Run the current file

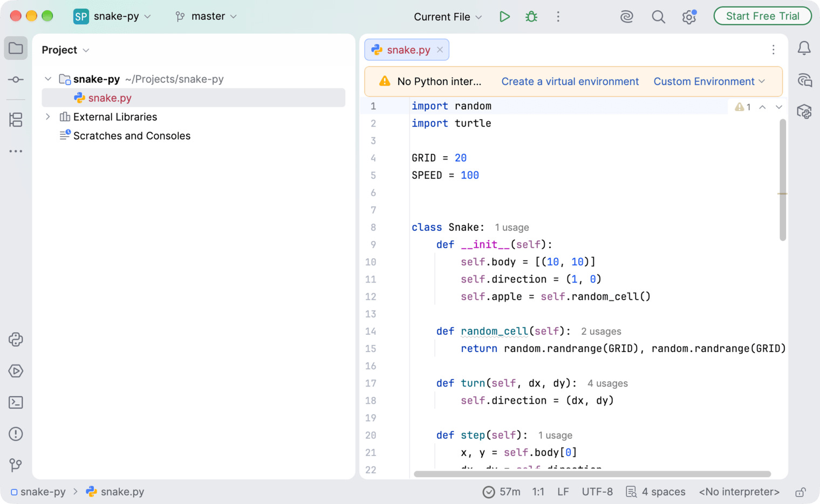[x=504, y=17]
